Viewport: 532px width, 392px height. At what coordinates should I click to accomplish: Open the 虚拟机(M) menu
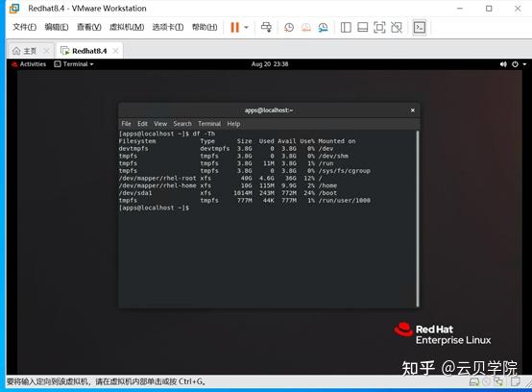pos(127,27)
